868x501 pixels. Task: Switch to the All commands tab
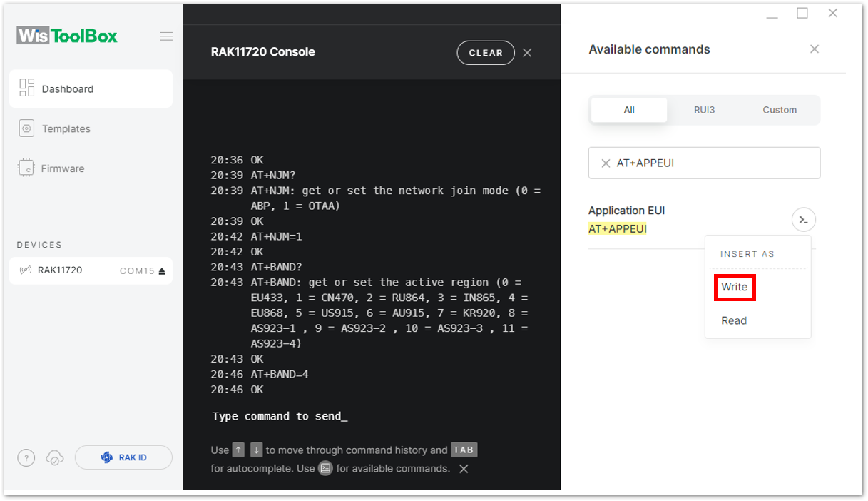coord(629,110)
